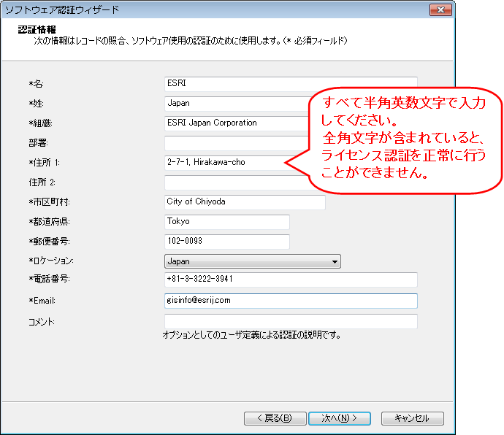Image resolution: width=504 pixels, height=435 pixels.
Task: Click the 戻る(B) back button
Action: pyautogui.click(x=275, y=418)
